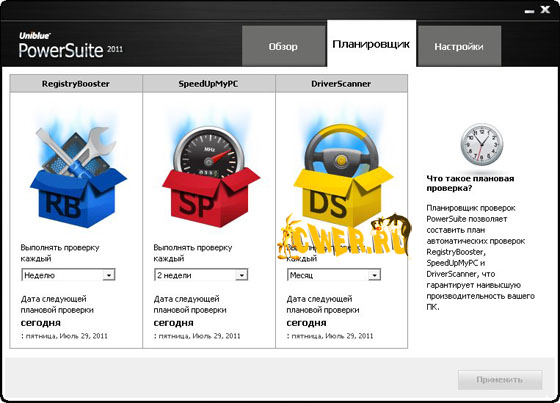This screenshot has width=560, height=403.
Task: Open the DriverScanner frequency dropdown showing Месяц
Action: (334, 275)
